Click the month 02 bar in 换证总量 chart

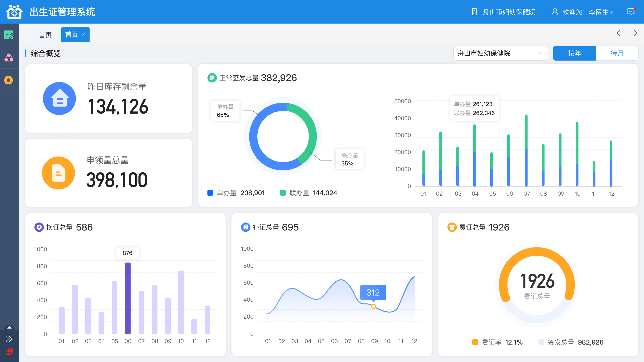coord(75,309)
